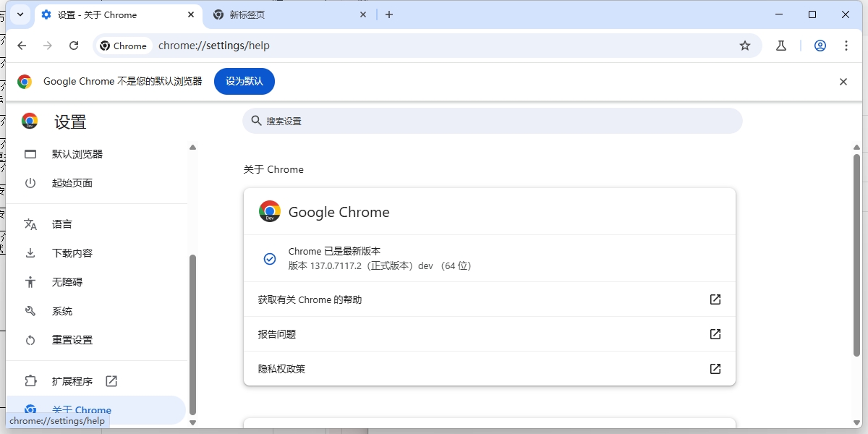Open 系统 settings in the sidebar
Viewport: 868px width, 434px height.
(x=62, y=310)
